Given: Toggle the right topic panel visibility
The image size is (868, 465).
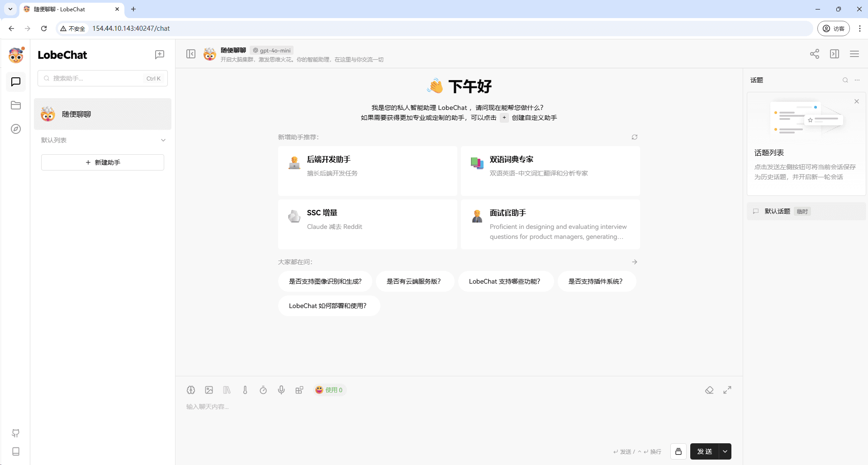Looking at the screenshot, I should 835,54.
